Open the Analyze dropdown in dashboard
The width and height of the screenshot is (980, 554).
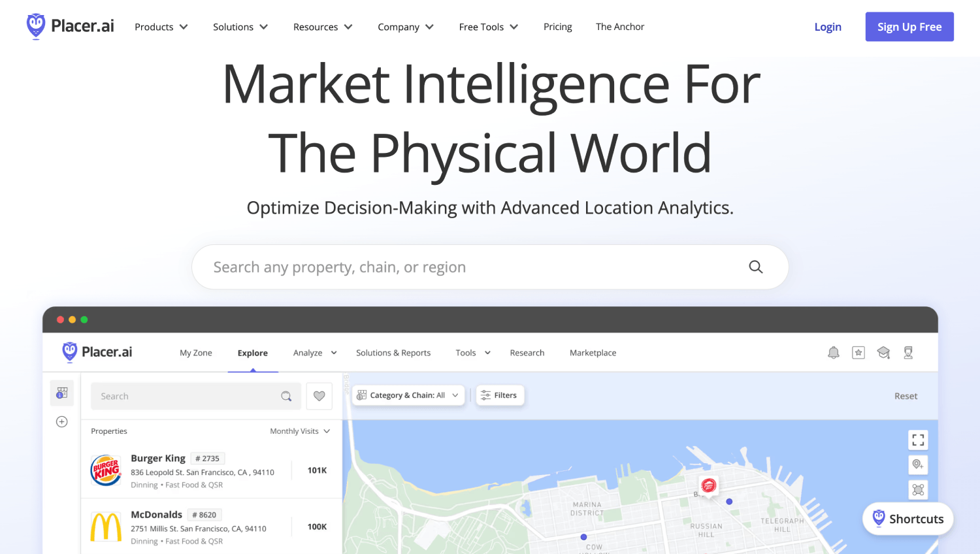click(315, 353)
